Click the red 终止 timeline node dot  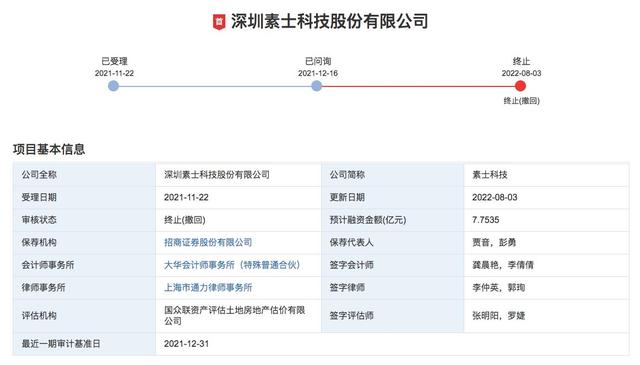[x=520, y=86]
